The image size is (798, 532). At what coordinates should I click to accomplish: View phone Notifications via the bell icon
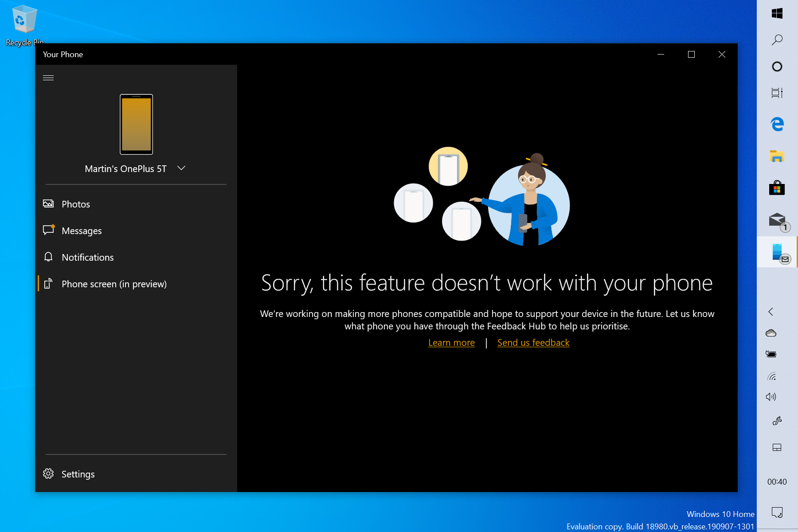87,257
